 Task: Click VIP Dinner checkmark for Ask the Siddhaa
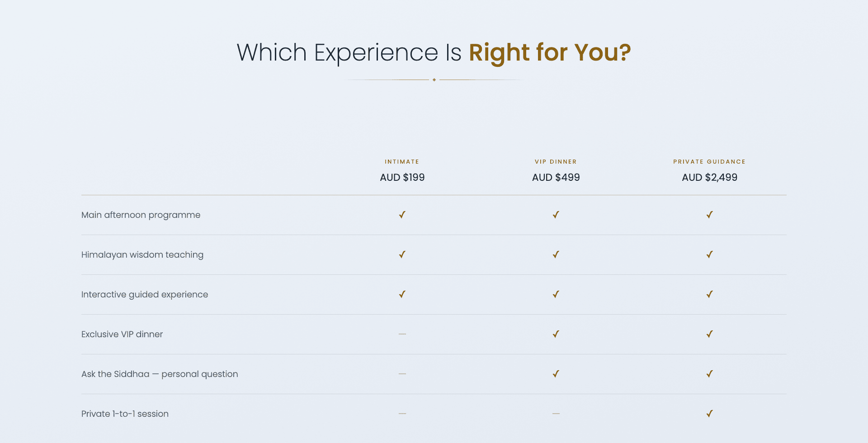(x=556, y=374)
